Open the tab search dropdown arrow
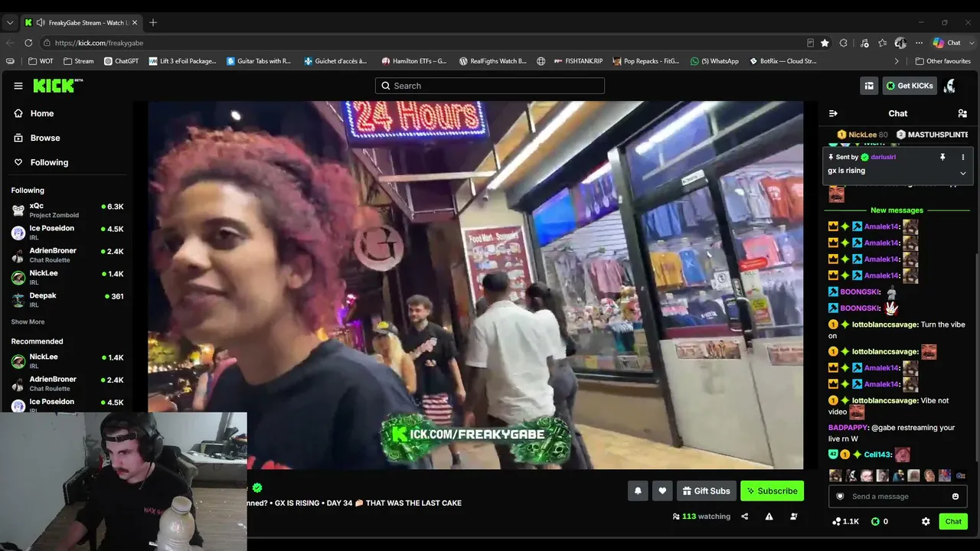This screenshot has height=551, width=980. click(10, 23)
